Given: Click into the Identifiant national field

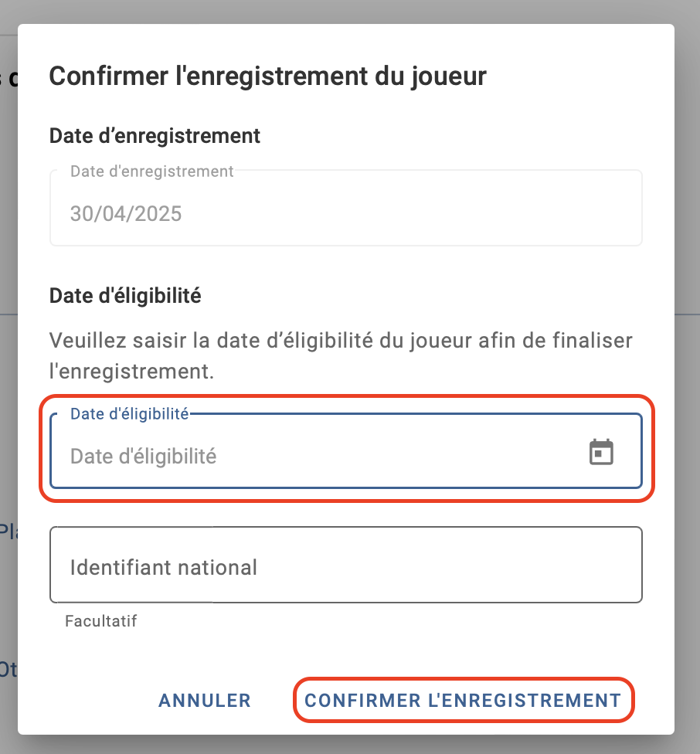Looking at the screenshot, I should coord(346,565).
